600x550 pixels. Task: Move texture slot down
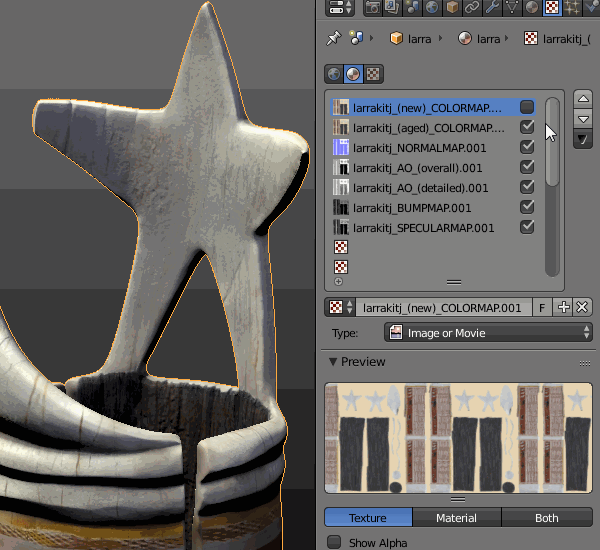click(583, 119)
